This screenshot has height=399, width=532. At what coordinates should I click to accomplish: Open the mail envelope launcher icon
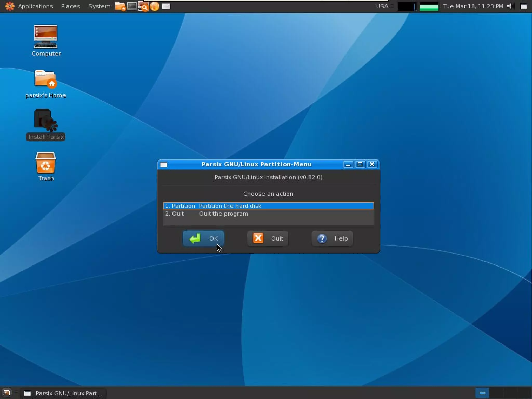pyautogui.click(x=166, y=6)
